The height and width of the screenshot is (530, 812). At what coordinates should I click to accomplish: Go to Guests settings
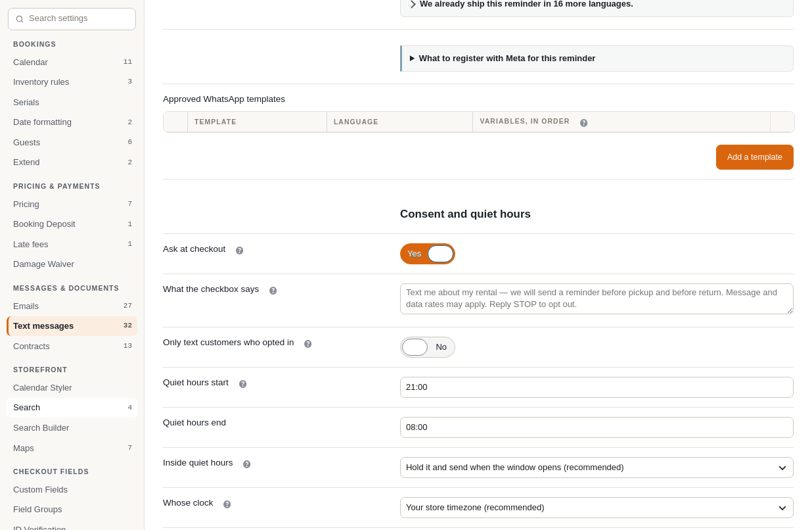pos(72,143)
